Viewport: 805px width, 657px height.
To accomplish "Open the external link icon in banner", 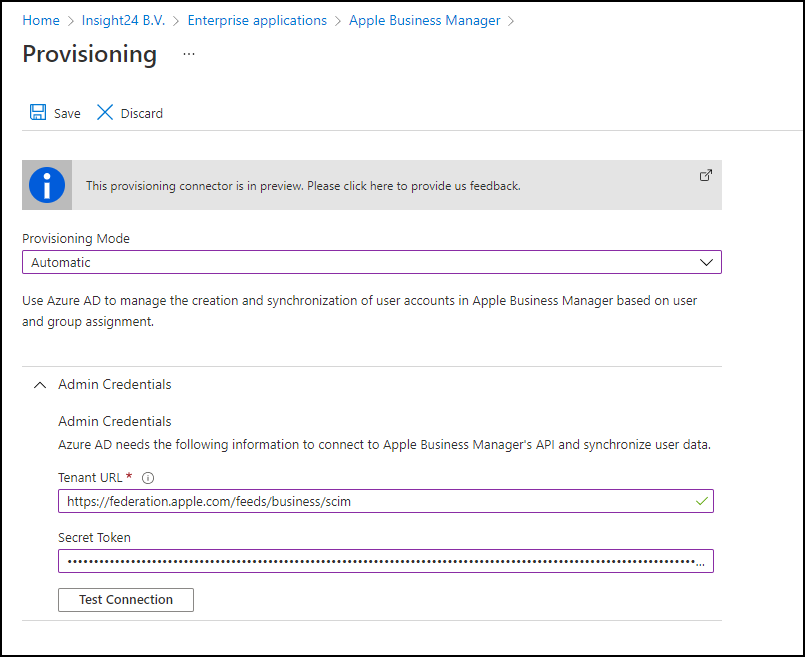I will tap(706, 175).
